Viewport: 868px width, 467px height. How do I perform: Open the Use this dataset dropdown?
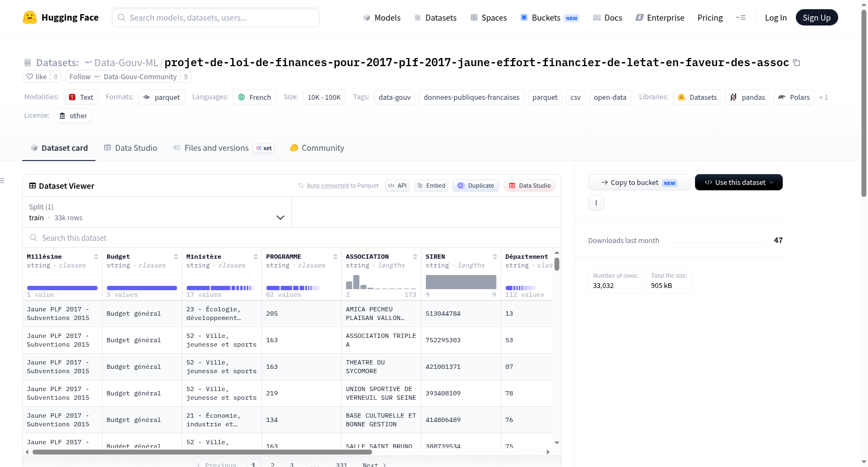pos(739,182)
